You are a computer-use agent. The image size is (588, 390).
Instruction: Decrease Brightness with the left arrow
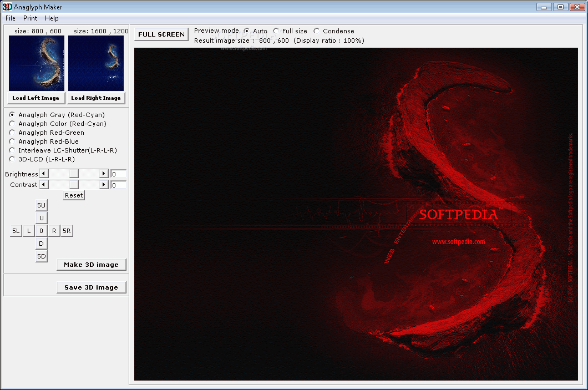[44, 174]
